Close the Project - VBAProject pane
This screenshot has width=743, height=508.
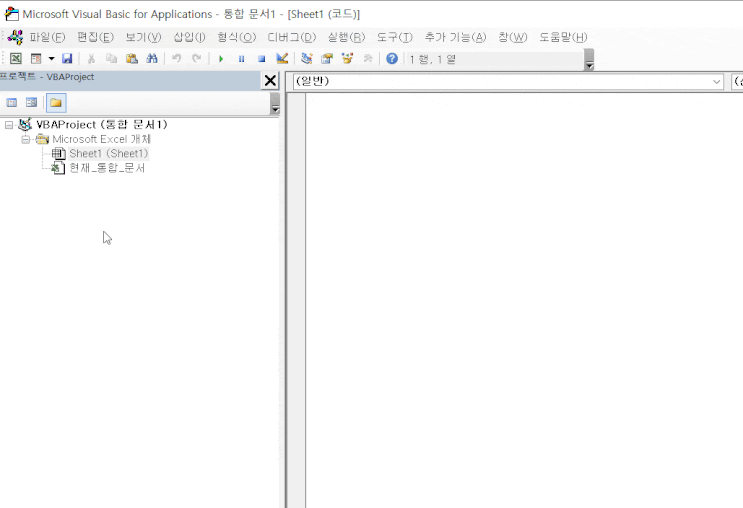pyautogui.click(x=270, y=81)
